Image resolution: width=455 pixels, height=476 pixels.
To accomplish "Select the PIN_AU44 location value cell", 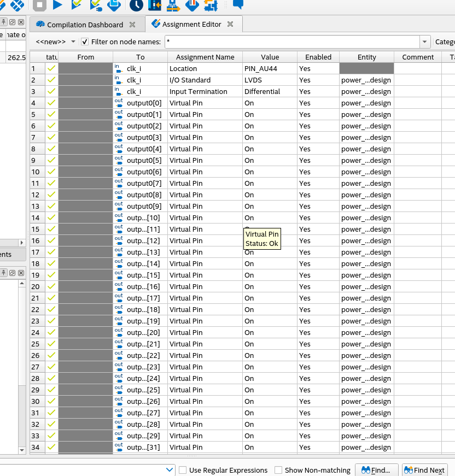I will pos(269,69).
